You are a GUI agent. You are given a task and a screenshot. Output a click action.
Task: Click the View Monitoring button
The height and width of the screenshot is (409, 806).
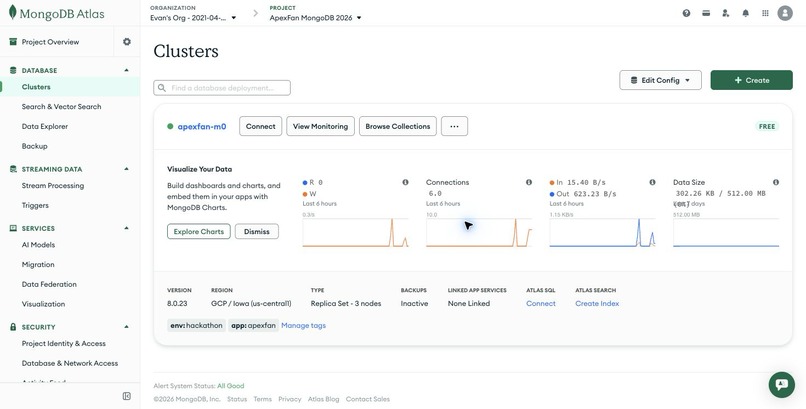(320, 126)
